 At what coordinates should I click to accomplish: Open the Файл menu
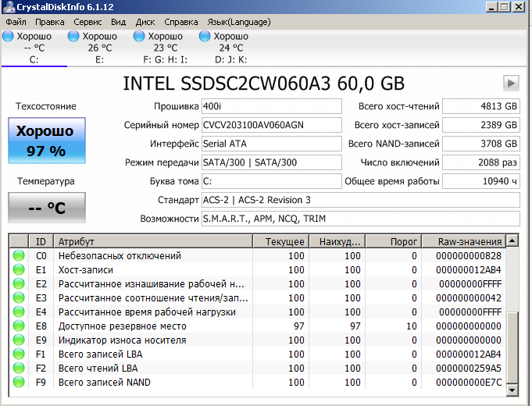[16, 22]
